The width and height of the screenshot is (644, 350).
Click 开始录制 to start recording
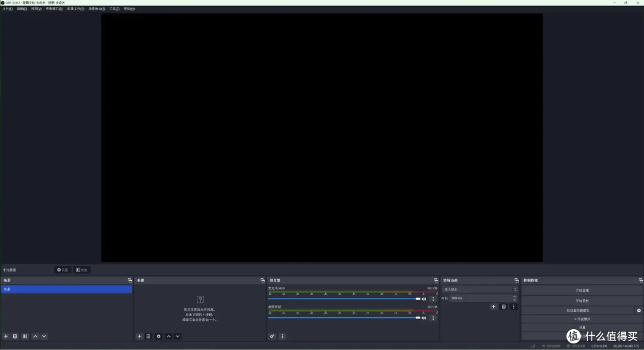582,301
